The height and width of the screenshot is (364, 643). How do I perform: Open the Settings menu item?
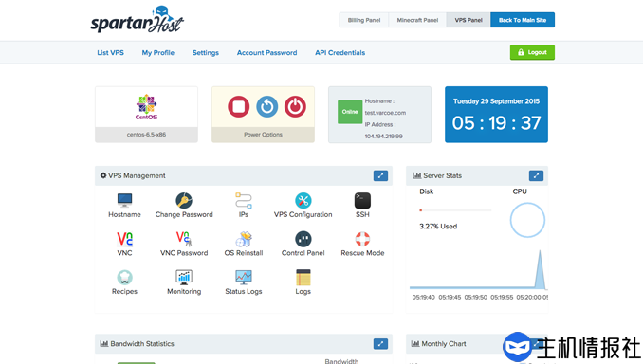point(206,52)
